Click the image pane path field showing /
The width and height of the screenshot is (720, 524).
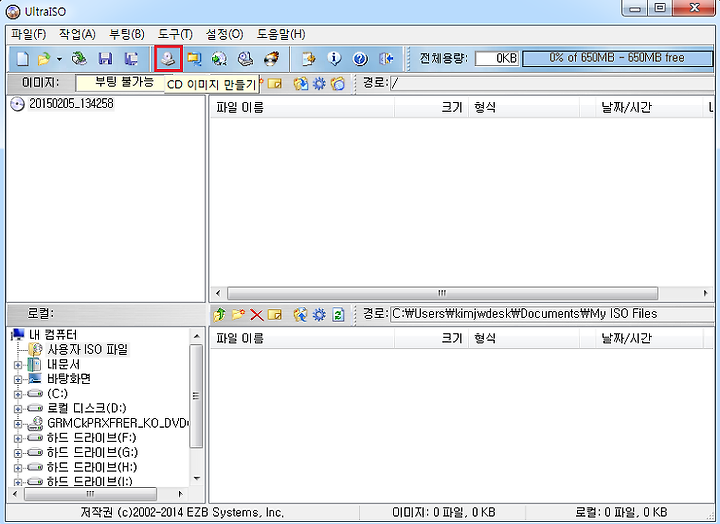click(552, 84)
